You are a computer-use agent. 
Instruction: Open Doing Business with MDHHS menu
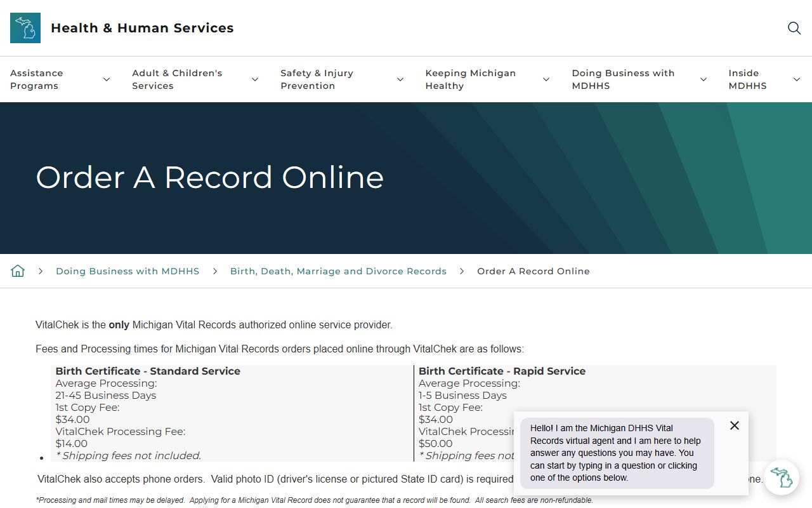[x=623, y=79]
